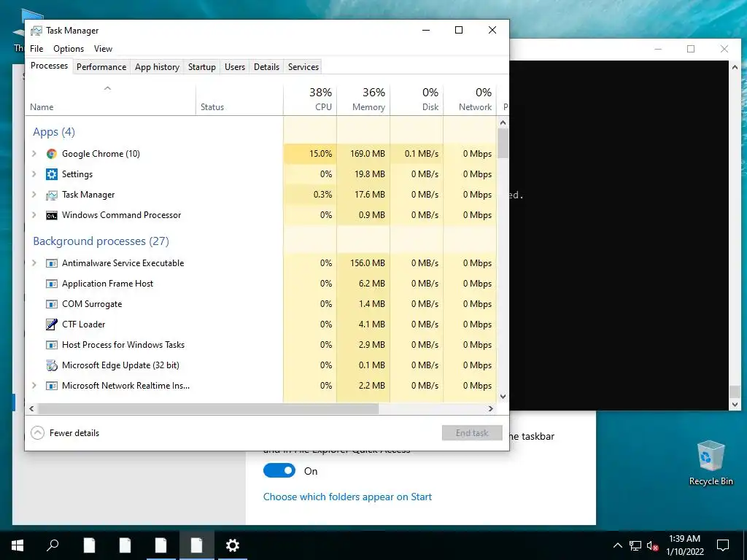Screen dimensions: 747x560
Task: Click the Microsoft Edge Update icon
Action: point(52,365)
